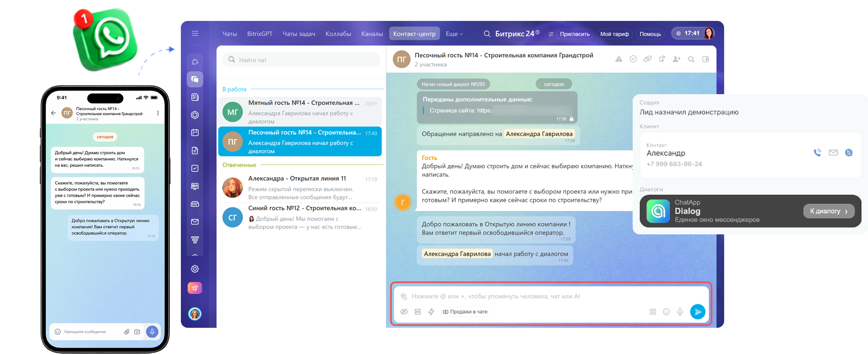Click the link icon in chat header
The height and width of the screenshot is (355, 868).
tap(648, 59)
